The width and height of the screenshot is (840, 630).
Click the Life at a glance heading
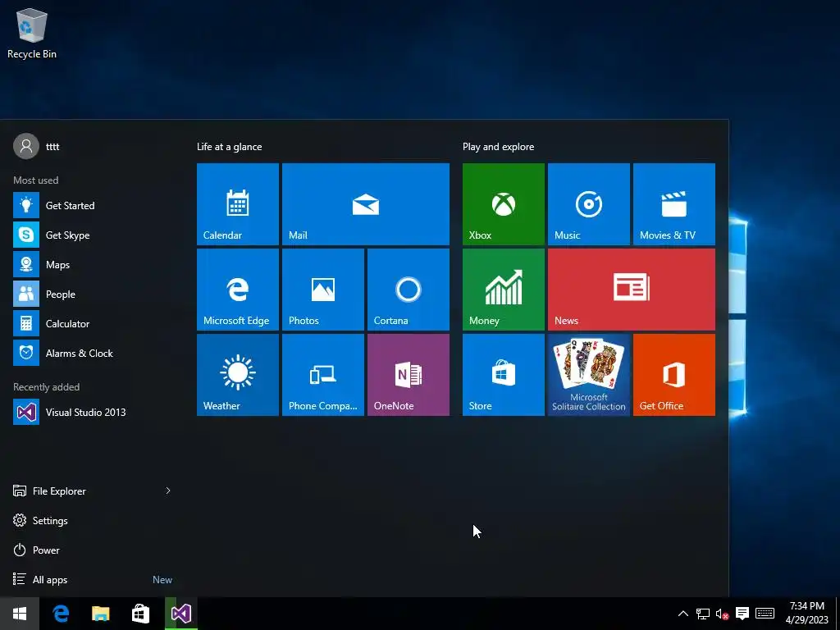[x=230, y=146]
